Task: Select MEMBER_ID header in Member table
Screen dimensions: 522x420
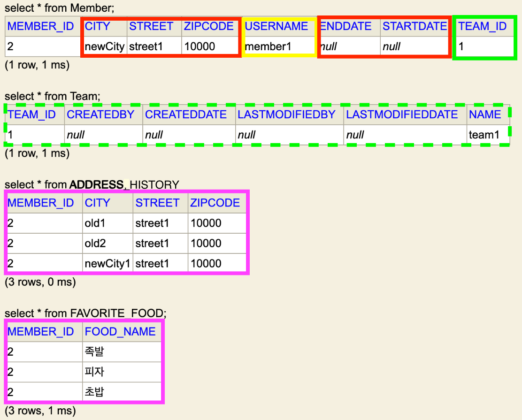Action: [41, 26]
